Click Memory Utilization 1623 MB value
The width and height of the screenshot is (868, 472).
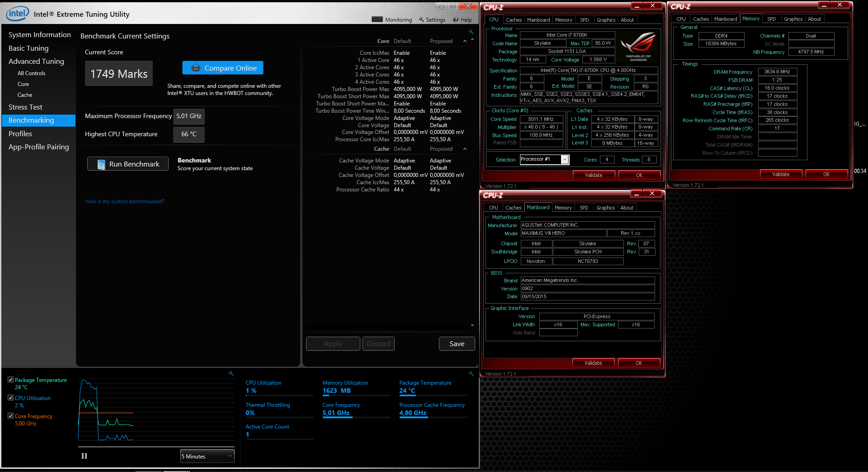pyautogui.click(x=336, y=391)
